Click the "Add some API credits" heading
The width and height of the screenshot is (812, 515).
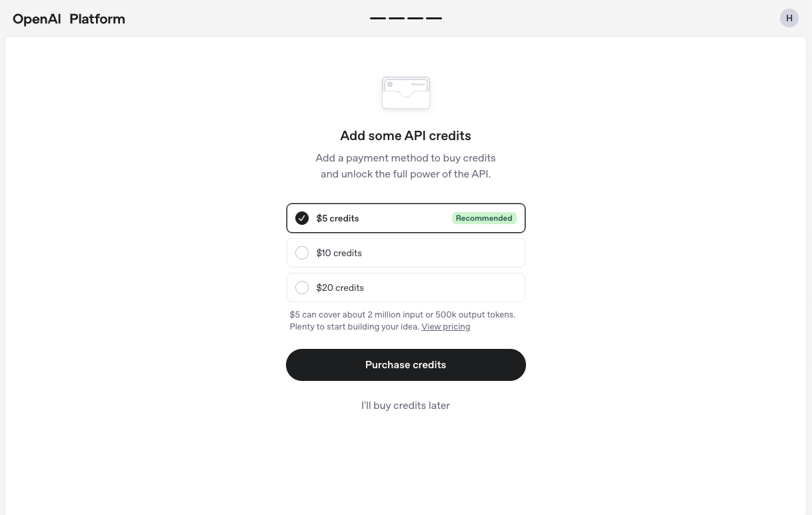pyautogui.click(x=405, y=135)
